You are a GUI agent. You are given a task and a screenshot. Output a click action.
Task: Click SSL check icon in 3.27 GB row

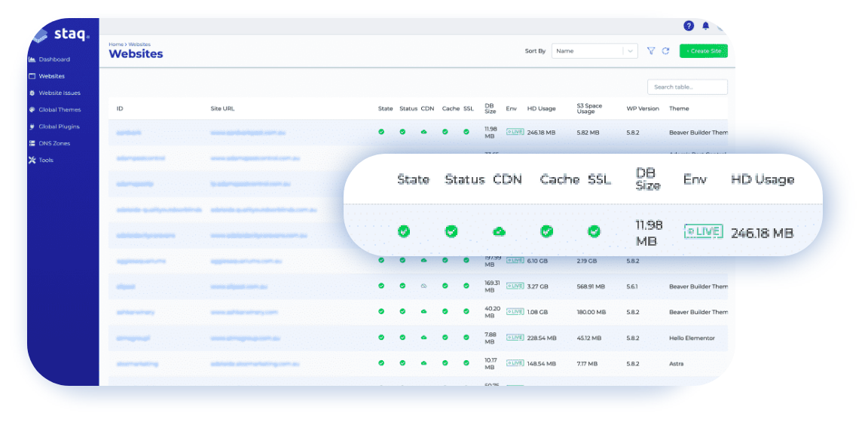466,286
